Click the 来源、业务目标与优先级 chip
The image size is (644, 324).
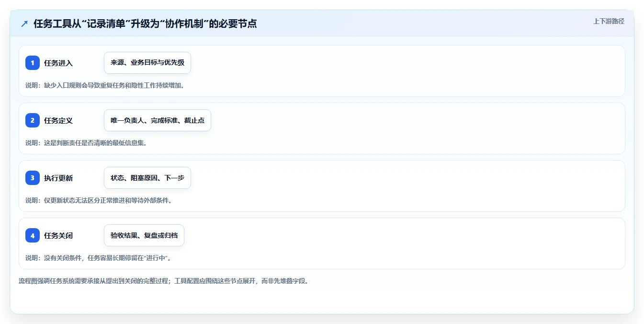click(147, 63)
